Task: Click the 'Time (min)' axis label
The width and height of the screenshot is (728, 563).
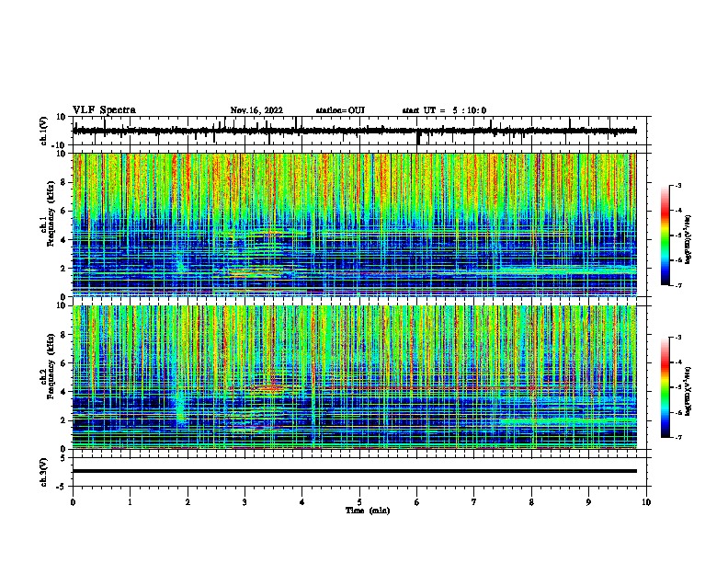Action: coord(368,511)
